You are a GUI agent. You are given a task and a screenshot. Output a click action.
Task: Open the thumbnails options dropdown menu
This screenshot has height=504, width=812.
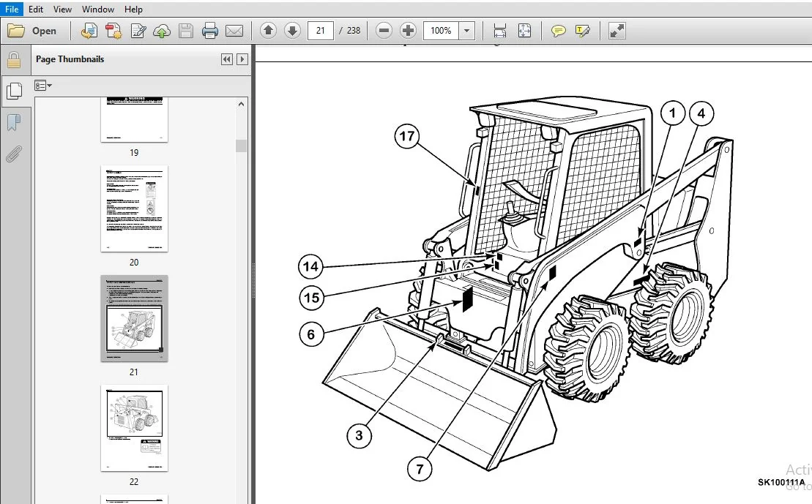click(43, 86)
